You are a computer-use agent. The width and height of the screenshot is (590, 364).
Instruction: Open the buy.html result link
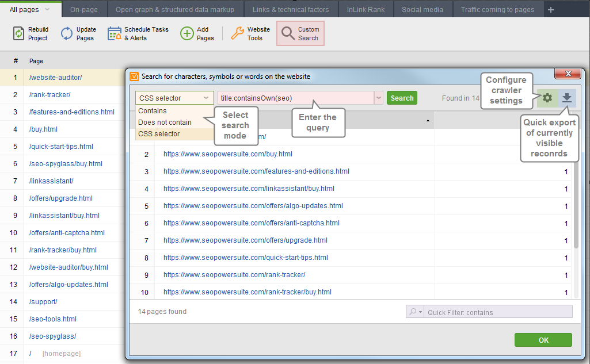(x=227, y=154)
